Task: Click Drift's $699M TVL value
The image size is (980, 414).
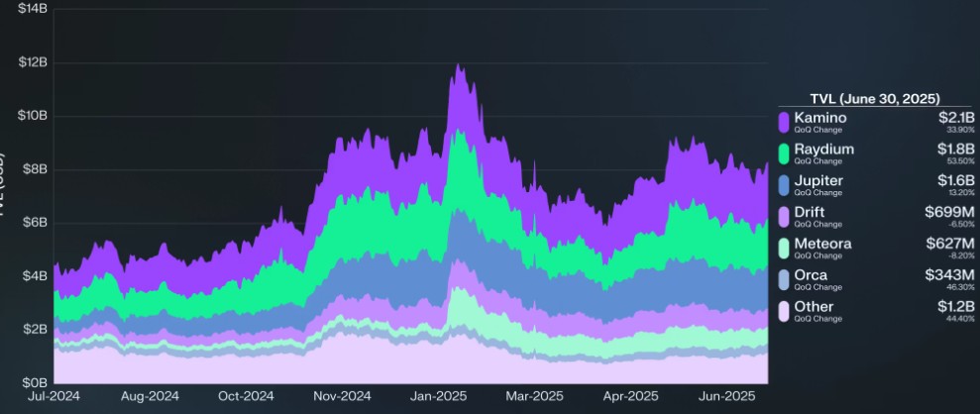Action: (x=953, y=212)
